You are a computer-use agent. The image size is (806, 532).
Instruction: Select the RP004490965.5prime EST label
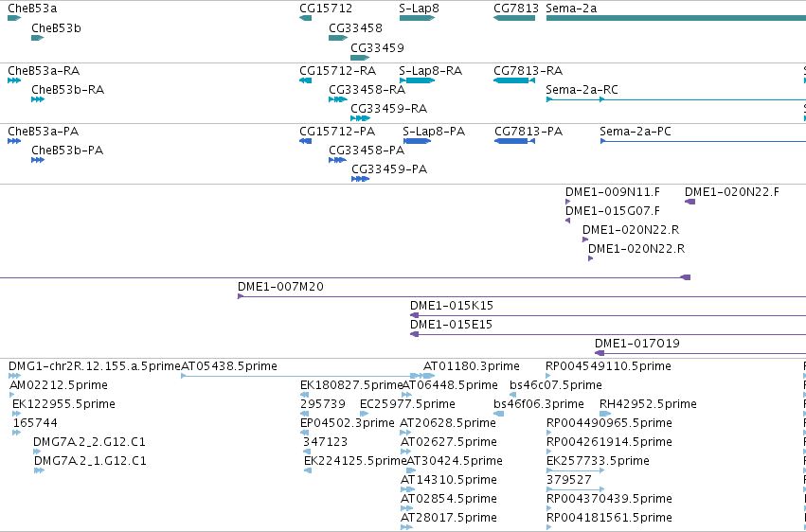click(x=609, y=424)
